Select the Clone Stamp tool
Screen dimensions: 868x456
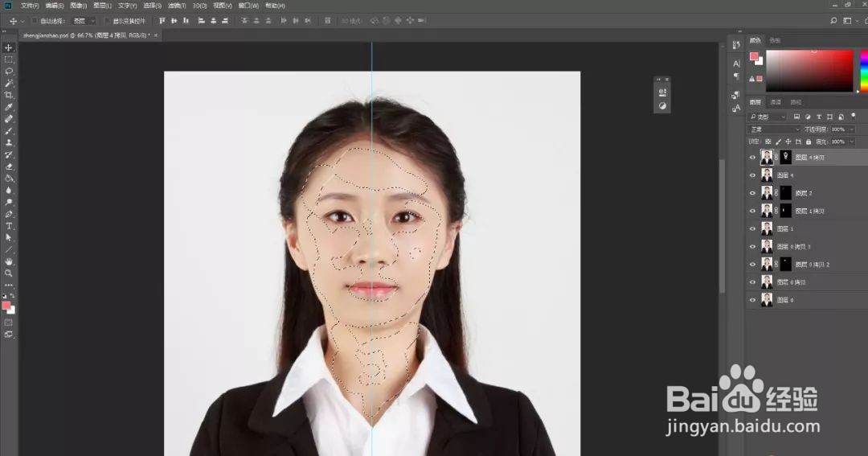[x=8, y=143]
